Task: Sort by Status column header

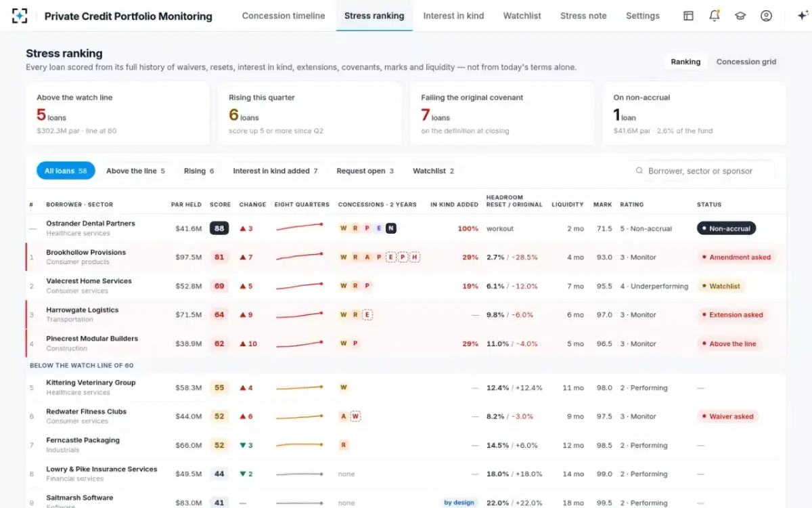Action: [x=709, y=205]
